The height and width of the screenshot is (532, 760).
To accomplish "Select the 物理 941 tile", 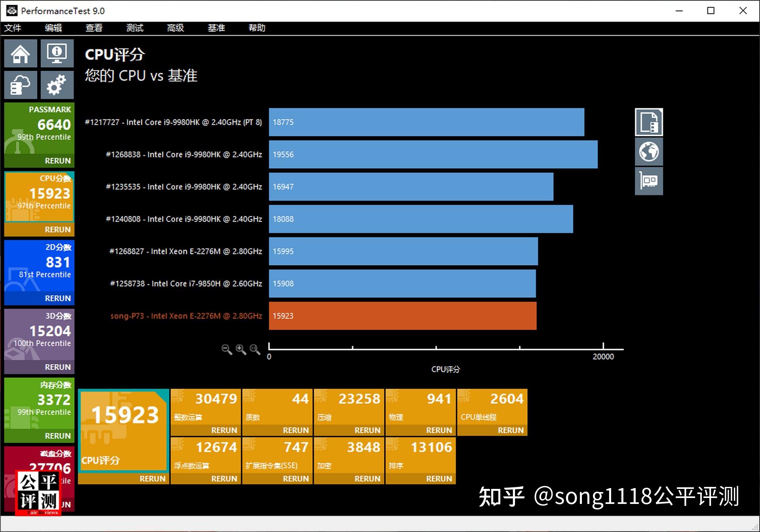I will (421, 407).
